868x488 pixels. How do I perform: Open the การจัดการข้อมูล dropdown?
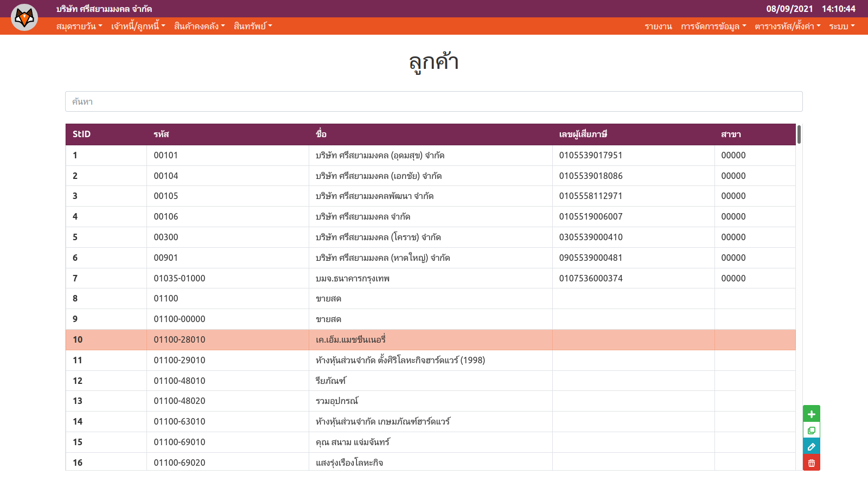[x=713, y=26]
